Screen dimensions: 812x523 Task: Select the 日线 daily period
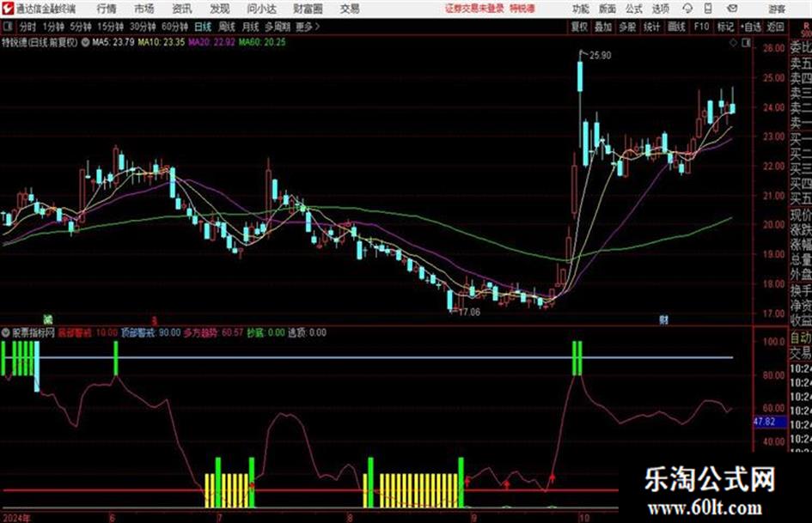[x=203, y=27]
